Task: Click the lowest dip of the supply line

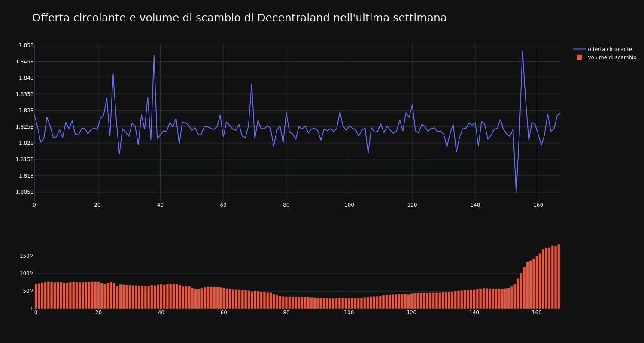Action: (x=516, y=193)
